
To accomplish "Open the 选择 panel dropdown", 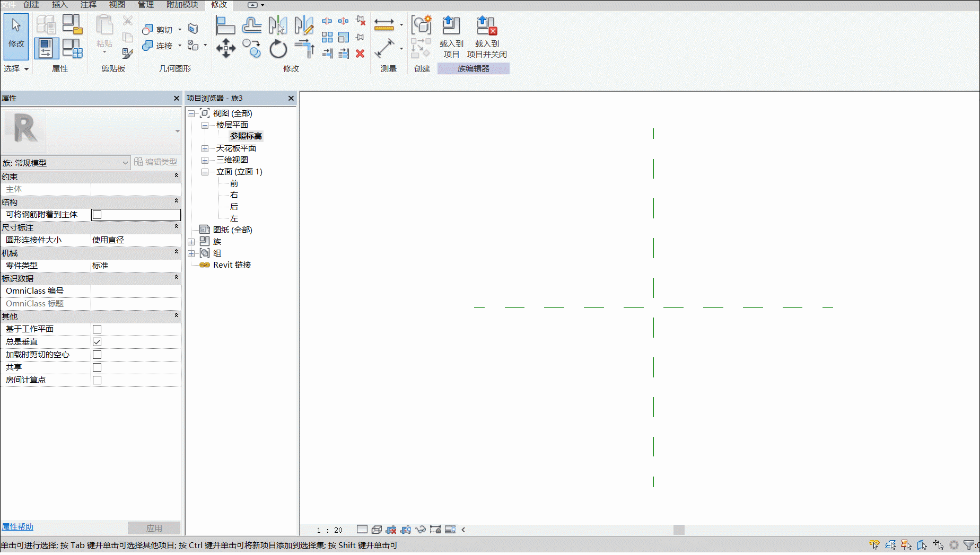I will click(x=16, y=69).
